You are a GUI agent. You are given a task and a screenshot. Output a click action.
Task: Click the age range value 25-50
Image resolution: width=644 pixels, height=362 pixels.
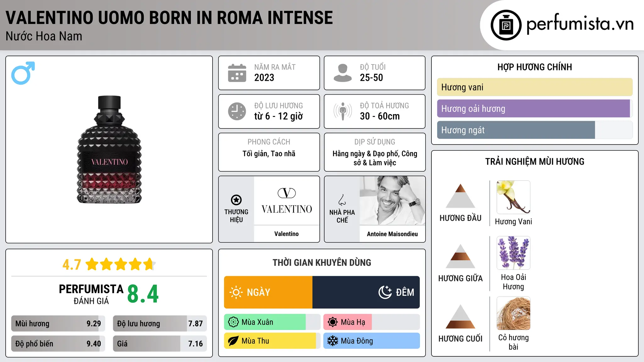click(x=371, y=78)
